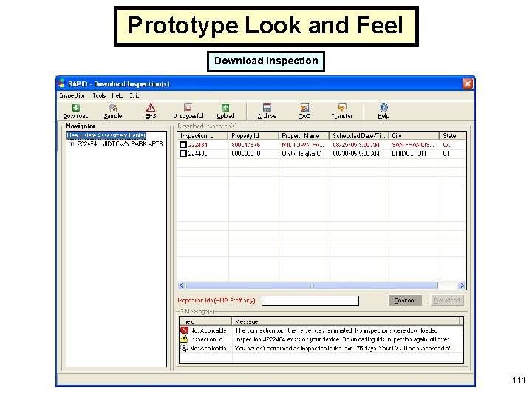Viewport: 532px width, 399px height.
Task: Click the SAN FRANCIS... city cell
Action: (x=413, y=145)
